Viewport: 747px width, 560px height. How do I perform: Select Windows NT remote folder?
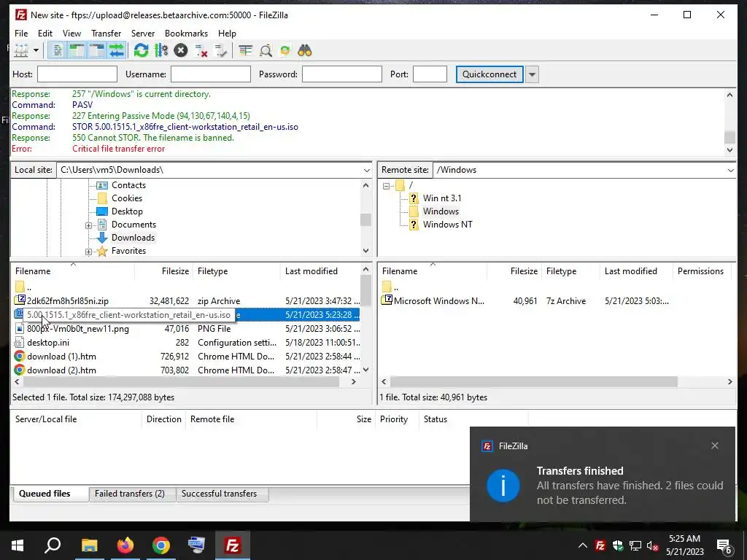click(x=447, y=225)
